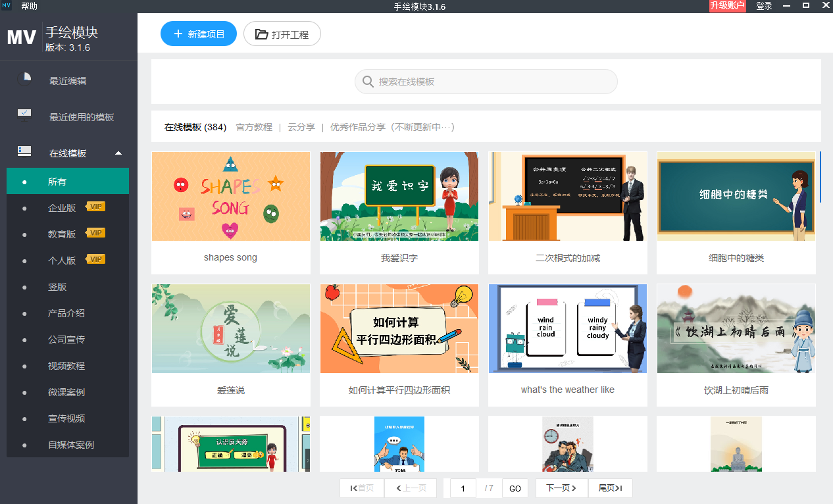
Task: Click the 打开工程 button
Action: click(x=282, y=34)
